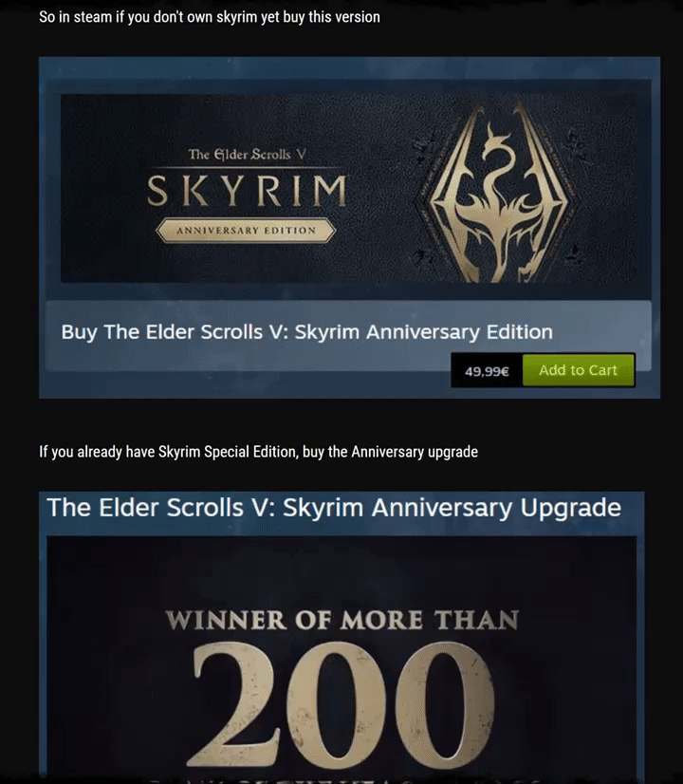
Task: Click the large golden 200 number
Action: click(342, 705)
